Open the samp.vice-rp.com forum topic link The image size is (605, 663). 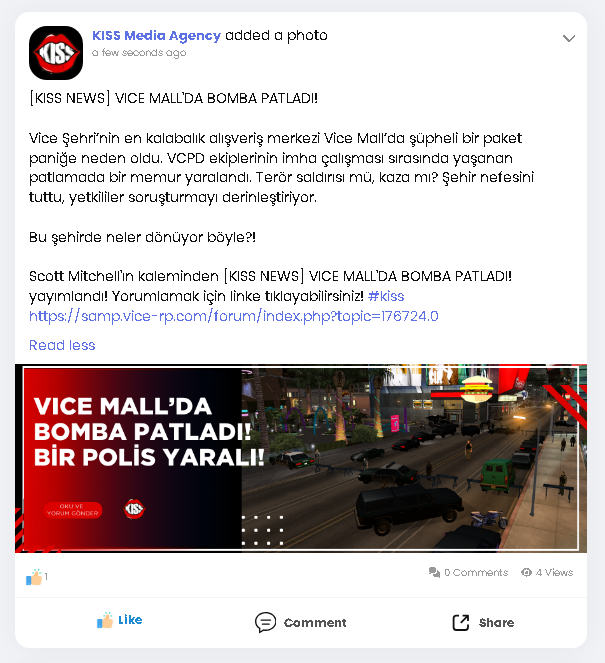234,316
